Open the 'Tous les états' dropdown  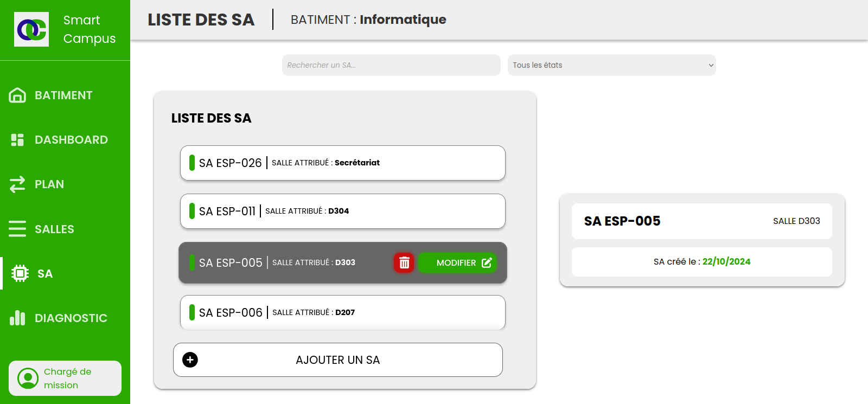click(x=611, y=65)
